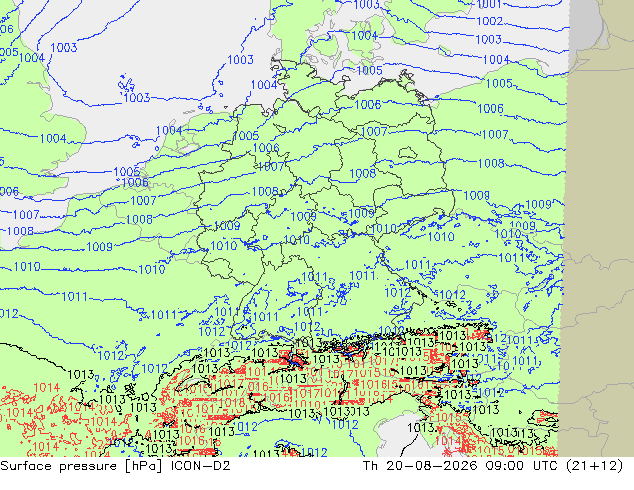The image size is (634, 490).
Task: Click the red '1018' isobar label
Action: [232, 403]
